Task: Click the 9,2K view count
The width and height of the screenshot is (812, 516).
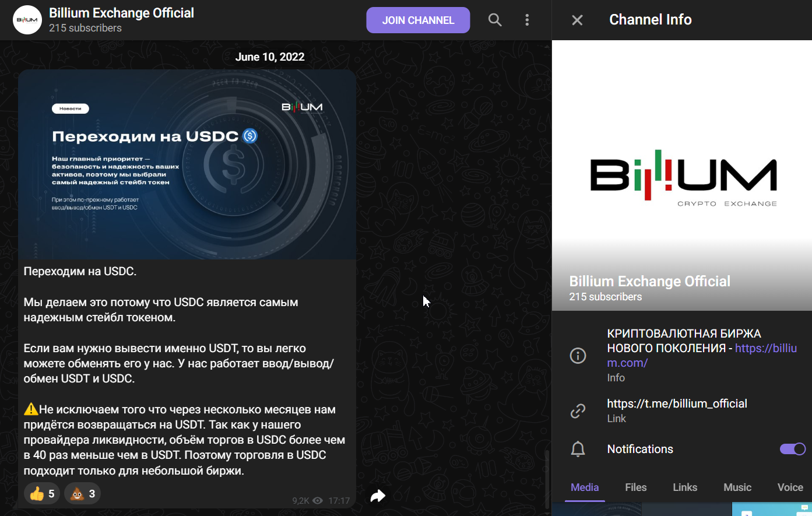Action: [x=301, y=501]
